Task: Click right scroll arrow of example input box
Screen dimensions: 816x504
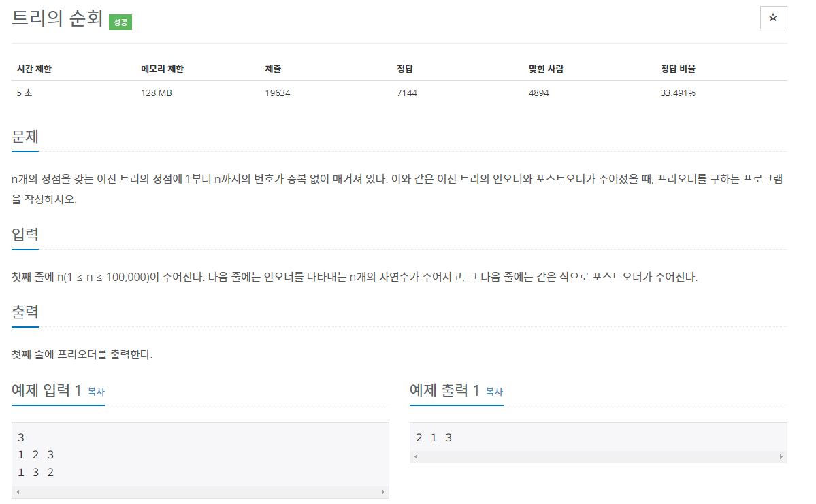Action: [383, 492]
